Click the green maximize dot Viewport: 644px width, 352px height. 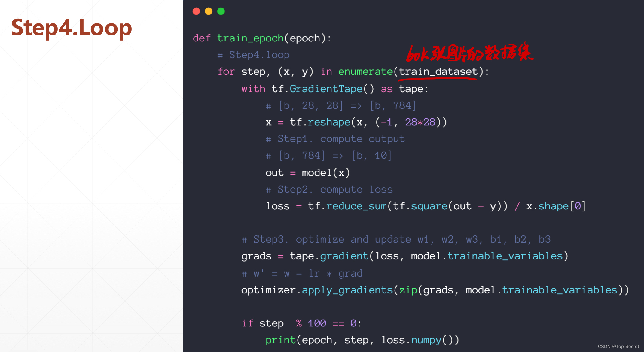221,11
